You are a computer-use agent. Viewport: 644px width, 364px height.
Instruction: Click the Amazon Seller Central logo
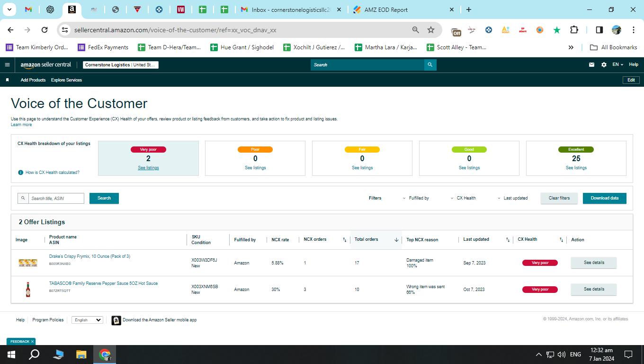46,65
